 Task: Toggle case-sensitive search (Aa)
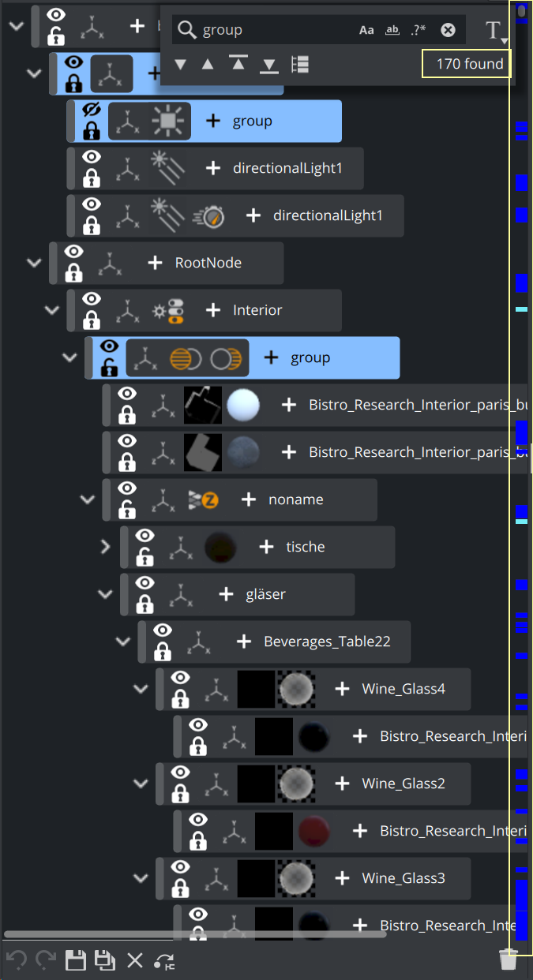click(366, 30)
